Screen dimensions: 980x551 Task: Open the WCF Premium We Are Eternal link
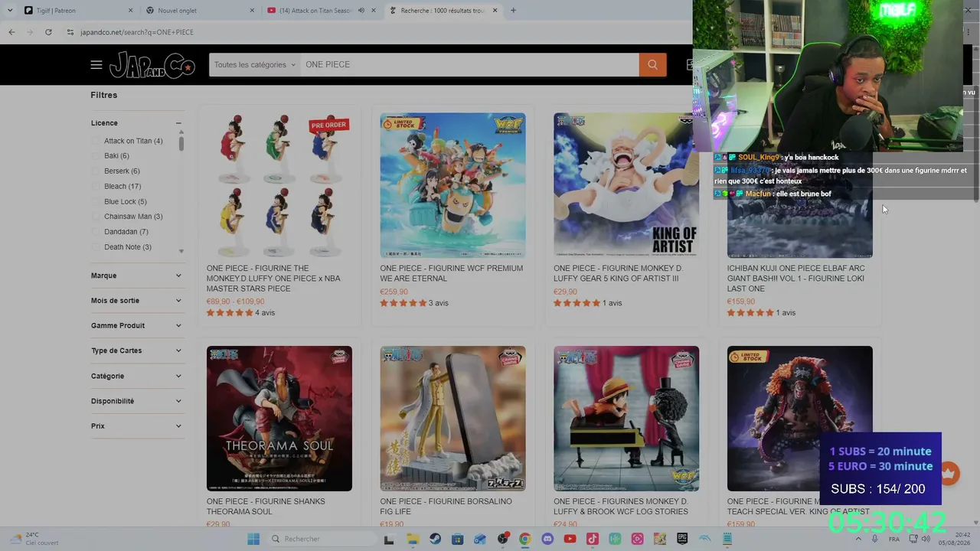point(452,273)
